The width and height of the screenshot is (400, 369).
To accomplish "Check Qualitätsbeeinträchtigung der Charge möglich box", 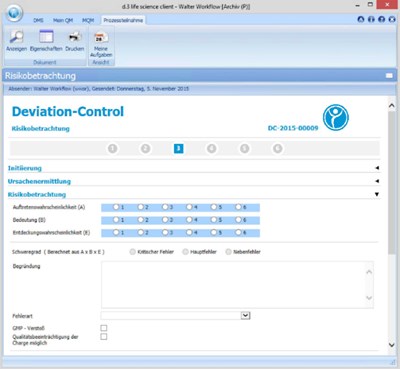I will pos(104,337).
